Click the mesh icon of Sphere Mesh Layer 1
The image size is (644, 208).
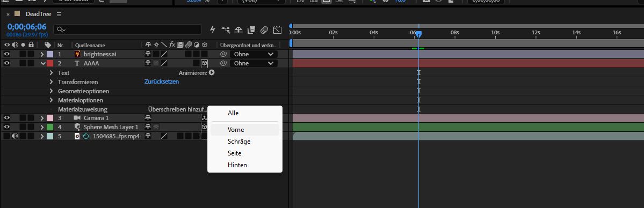(77, 127)
